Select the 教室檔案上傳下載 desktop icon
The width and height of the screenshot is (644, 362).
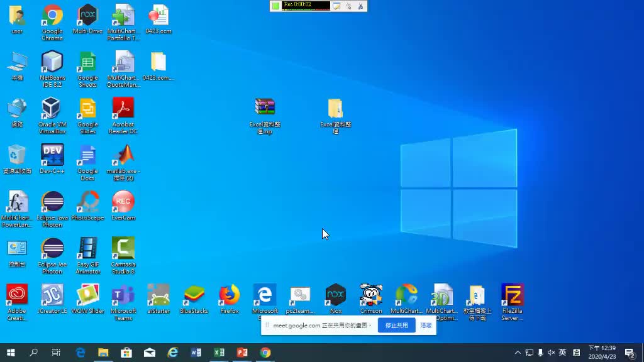point(477,302)
